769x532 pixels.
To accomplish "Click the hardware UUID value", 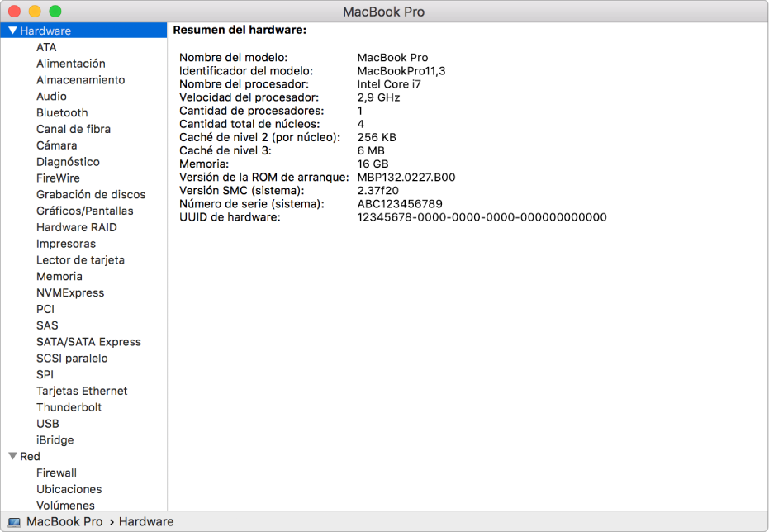I will (482, 217).
